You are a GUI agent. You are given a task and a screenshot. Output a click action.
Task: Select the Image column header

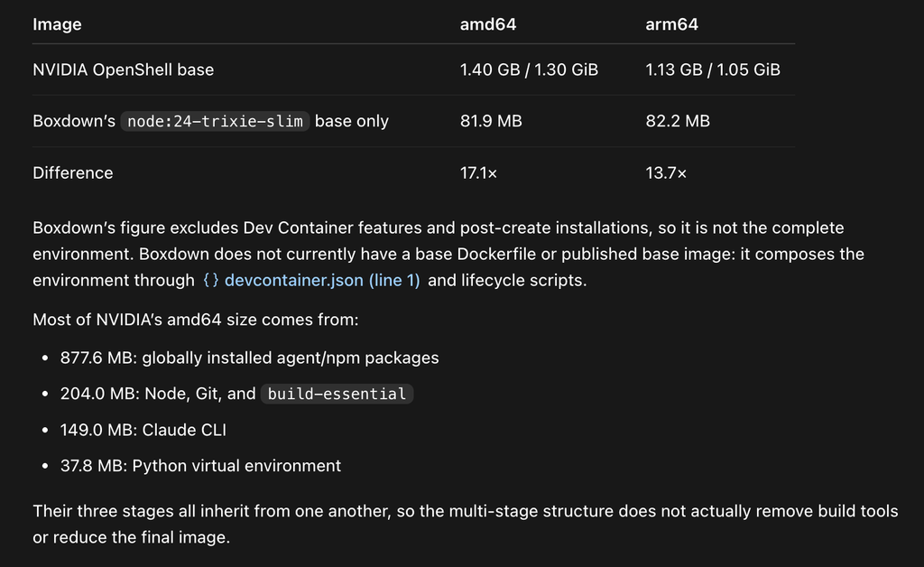pos(57,24)
